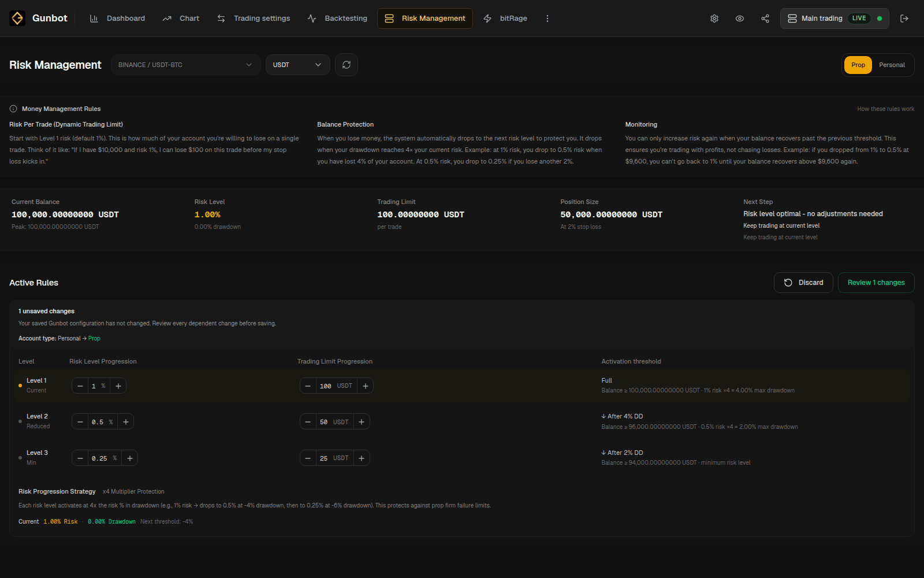The image size is (924, 578).
Task: Click the share nodes icon
Action: click(765, 18)
